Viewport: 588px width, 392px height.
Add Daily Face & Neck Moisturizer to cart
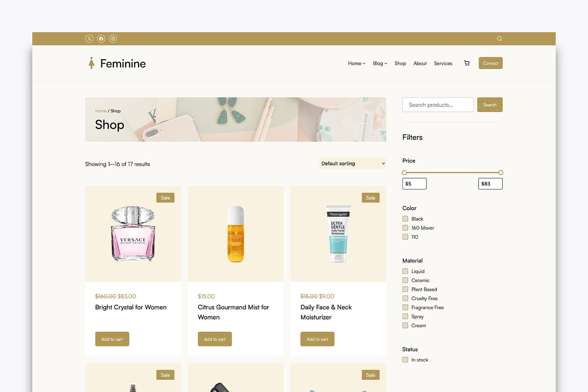(318, 339)
